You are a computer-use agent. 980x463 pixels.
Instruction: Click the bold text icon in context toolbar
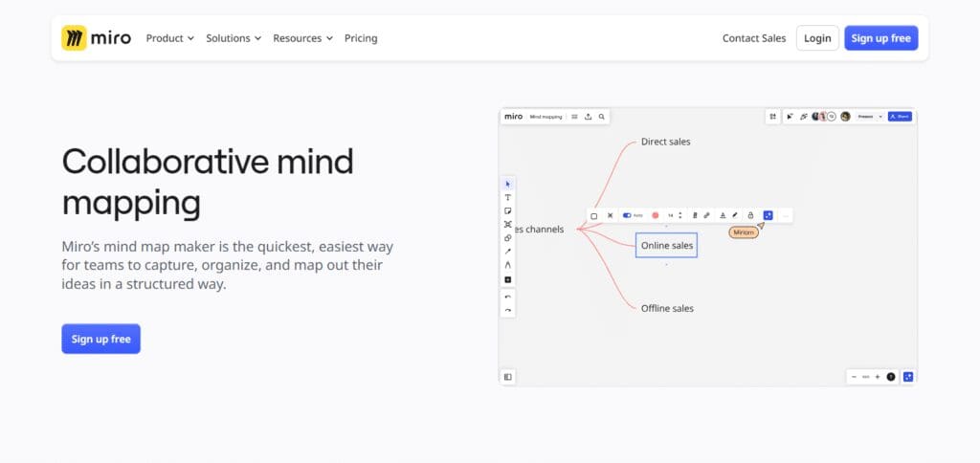[695, 215]
